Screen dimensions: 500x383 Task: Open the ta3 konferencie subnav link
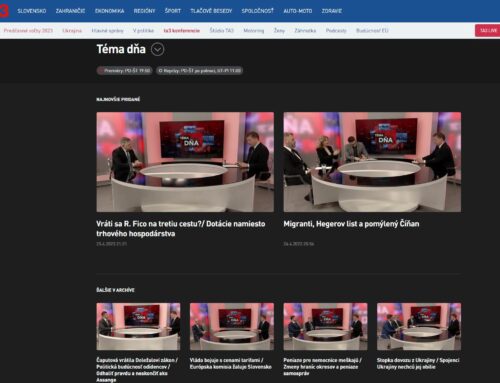182,31
